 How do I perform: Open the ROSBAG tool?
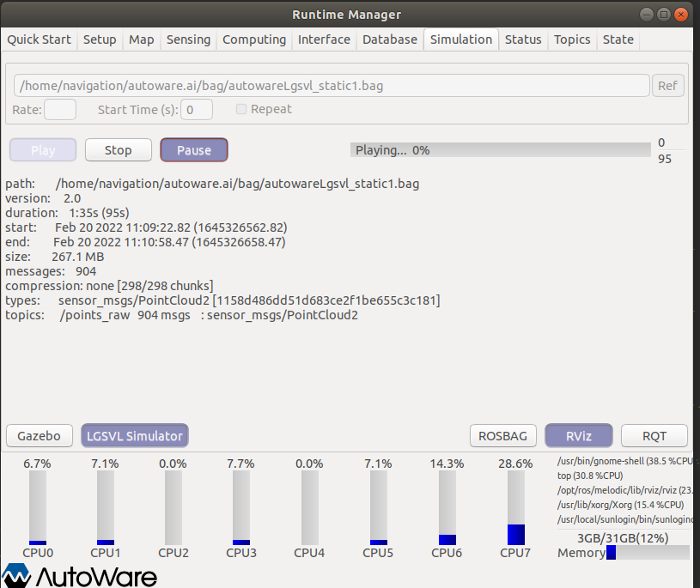coord(503,436)
